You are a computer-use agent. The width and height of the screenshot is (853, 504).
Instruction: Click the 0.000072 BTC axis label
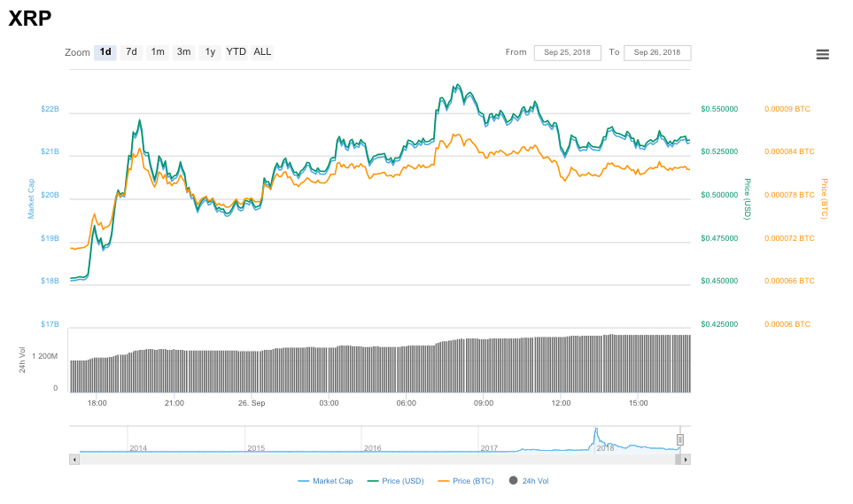[x=789, y=238]
